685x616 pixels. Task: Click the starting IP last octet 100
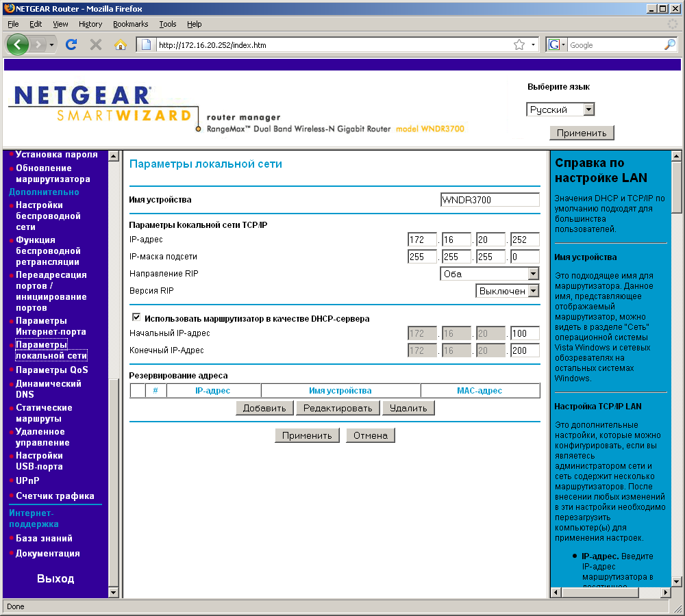525,333
